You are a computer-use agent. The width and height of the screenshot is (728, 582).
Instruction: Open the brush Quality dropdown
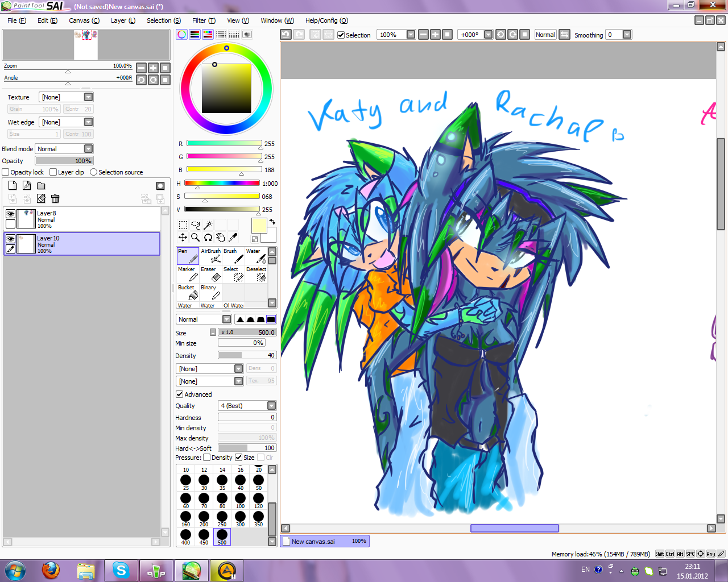(271, 406)
